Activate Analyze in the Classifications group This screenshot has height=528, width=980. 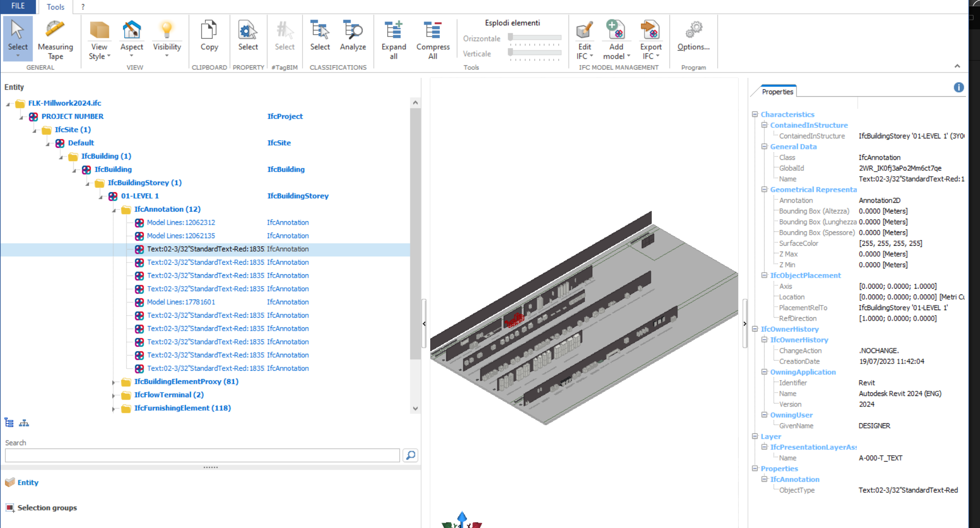click(352, 38)
